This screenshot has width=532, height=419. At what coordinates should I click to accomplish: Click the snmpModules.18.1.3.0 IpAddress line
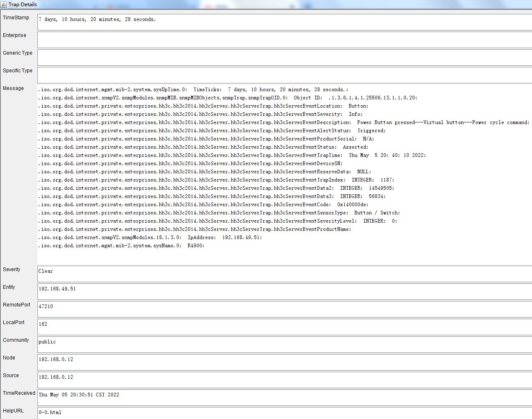pyautogui.click(x=150, y=237)
